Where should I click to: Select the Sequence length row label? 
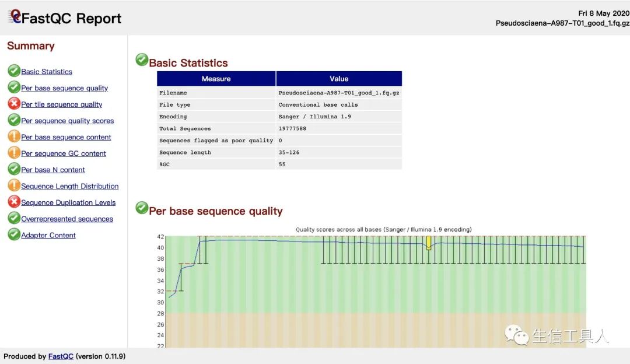[185, 153]
